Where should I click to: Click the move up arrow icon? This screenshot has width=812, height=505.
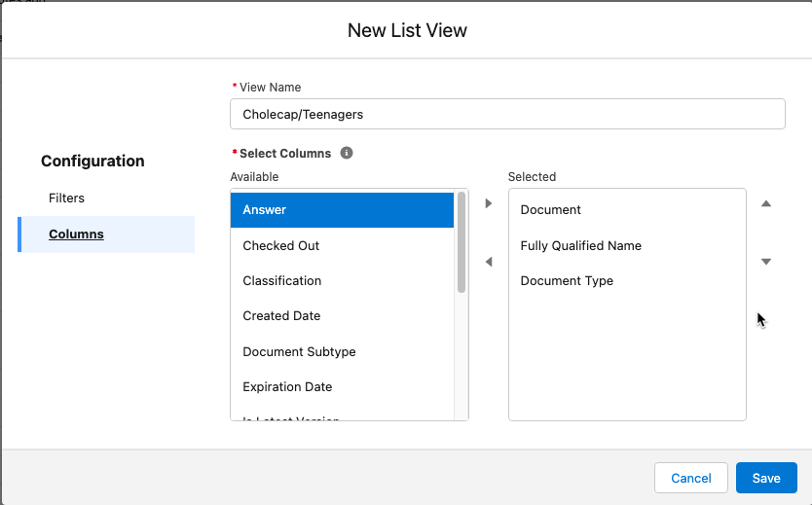tap(765, 203)
